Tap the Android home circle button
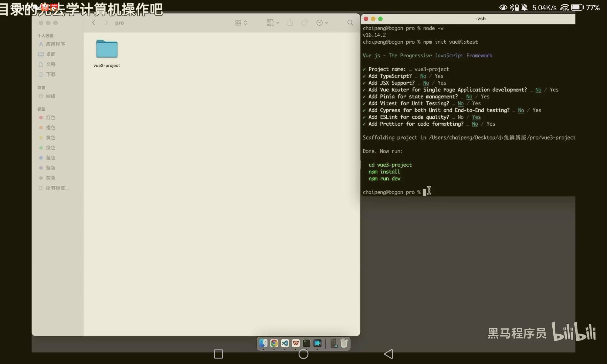607x364 pixels. point(303,354)
